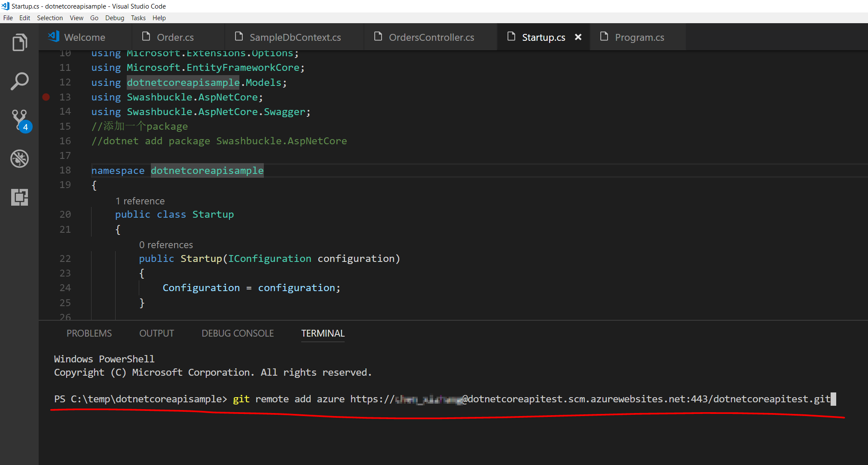Open the Tasks menu

point(138,18)
